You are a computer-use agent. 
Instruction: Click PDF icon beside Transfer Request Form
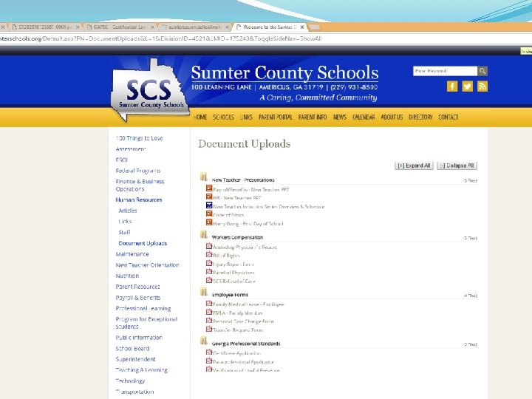[x=209, y=329]
